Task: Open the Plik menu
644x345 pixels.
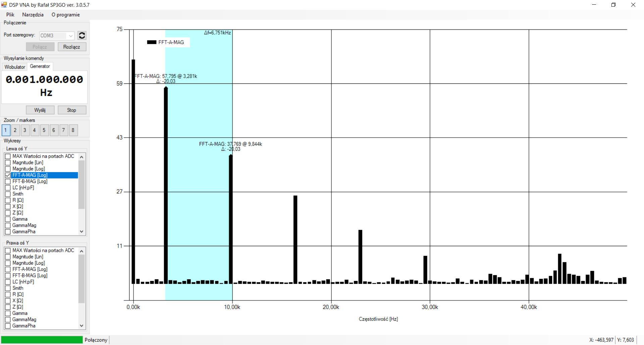Action: (x=10, y=15)
